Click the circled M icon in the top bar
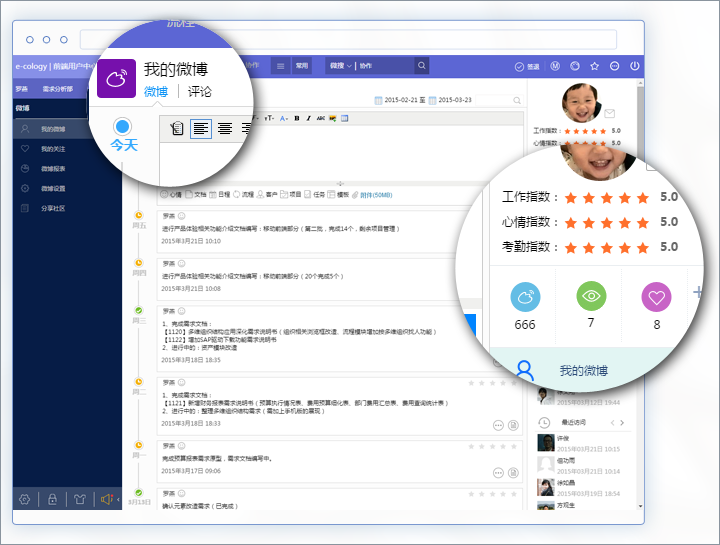 point(555,66)
